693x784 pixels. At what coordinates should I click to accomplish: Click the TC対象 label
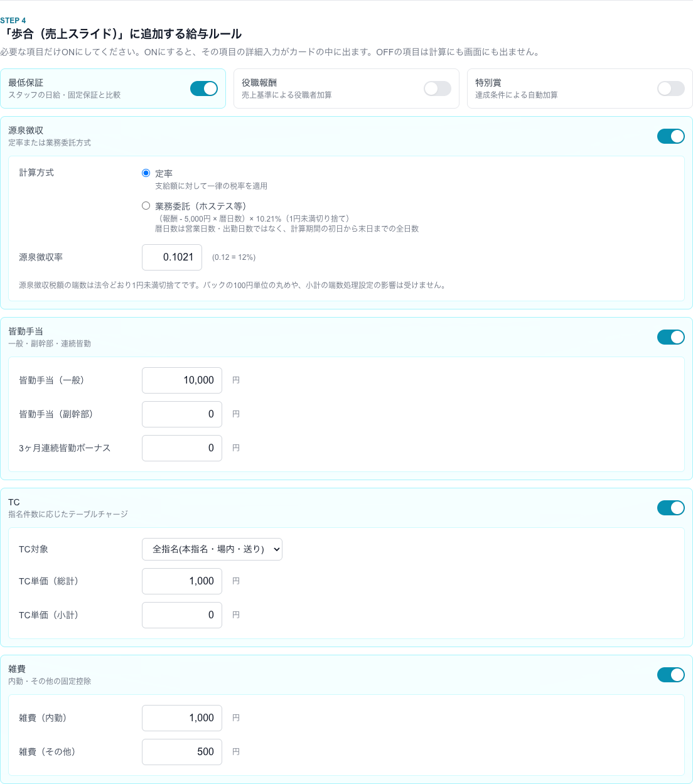tap(34, 549)
